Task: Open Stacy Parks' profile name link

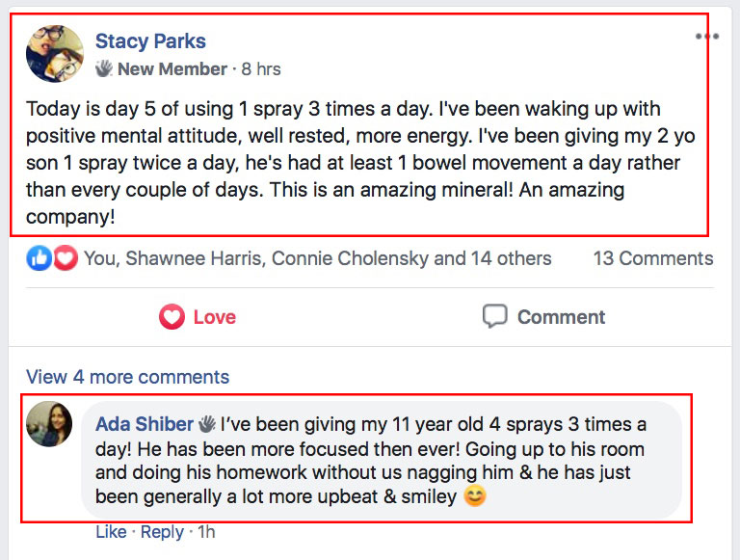Action: tap(150, 41)
